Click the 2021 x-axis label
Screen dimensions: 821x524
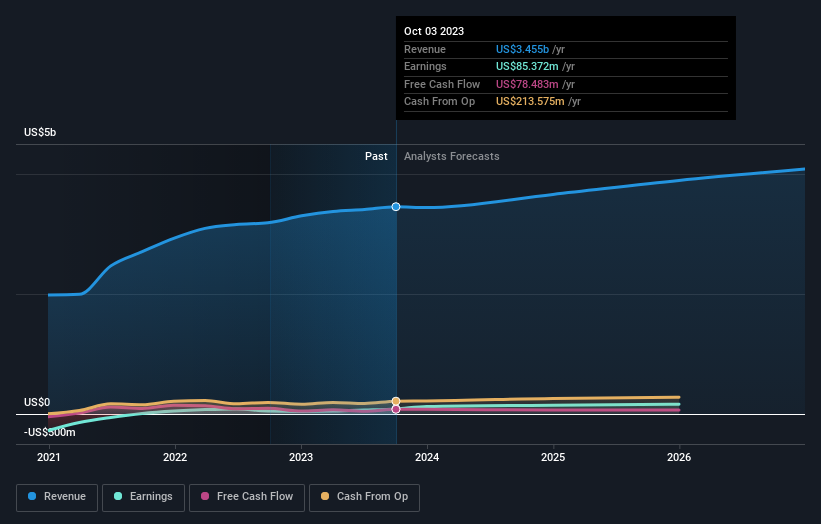[49, 457]
